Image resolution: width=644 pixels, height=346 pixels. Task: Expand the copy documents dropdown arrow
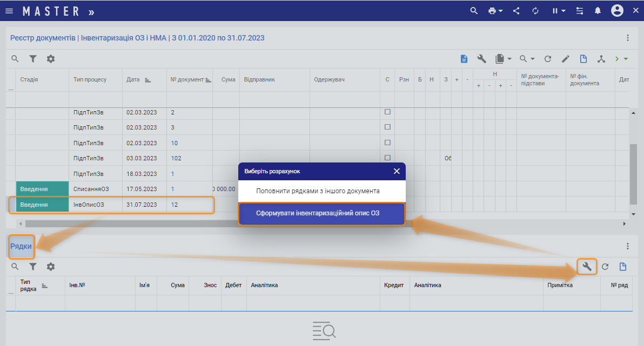pyautogui.click(x=509, y=59)
